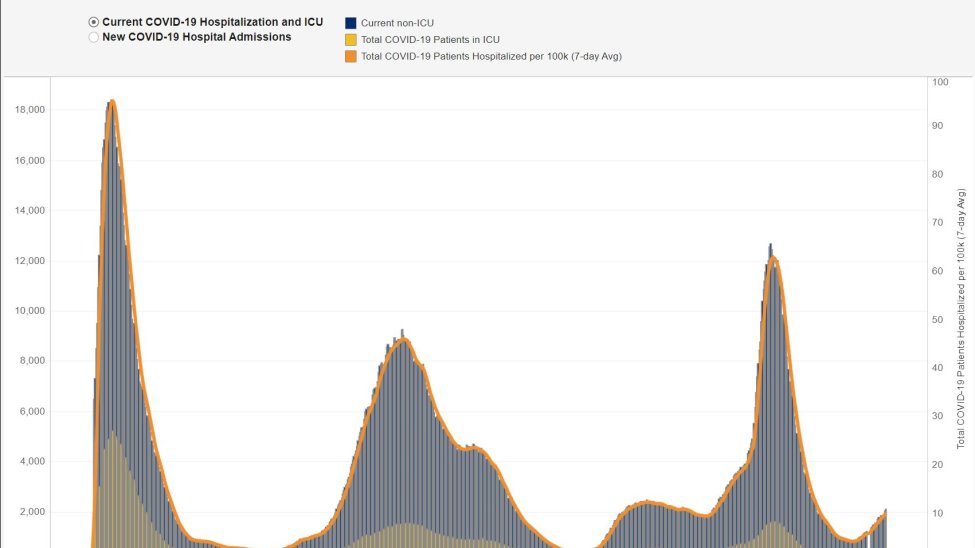
Task: Click the 70 right axis label
Action: (938, 223)
